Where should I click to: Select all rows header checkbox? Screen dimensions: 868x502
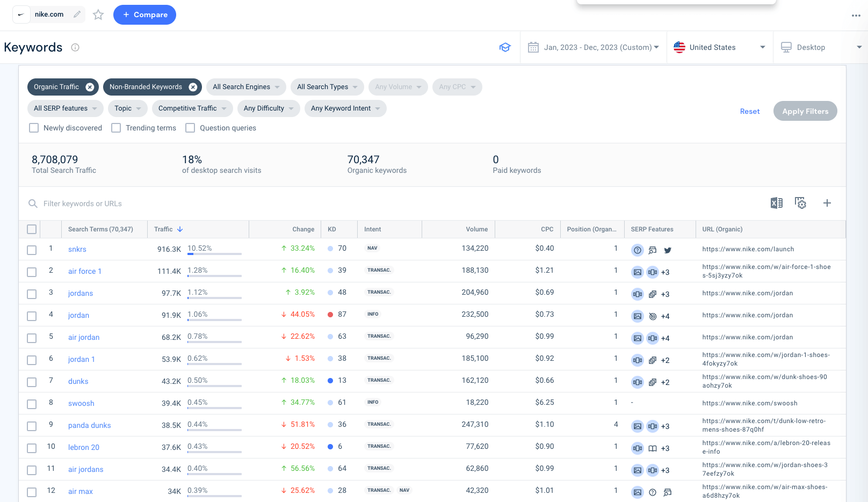tap(32, 229)
